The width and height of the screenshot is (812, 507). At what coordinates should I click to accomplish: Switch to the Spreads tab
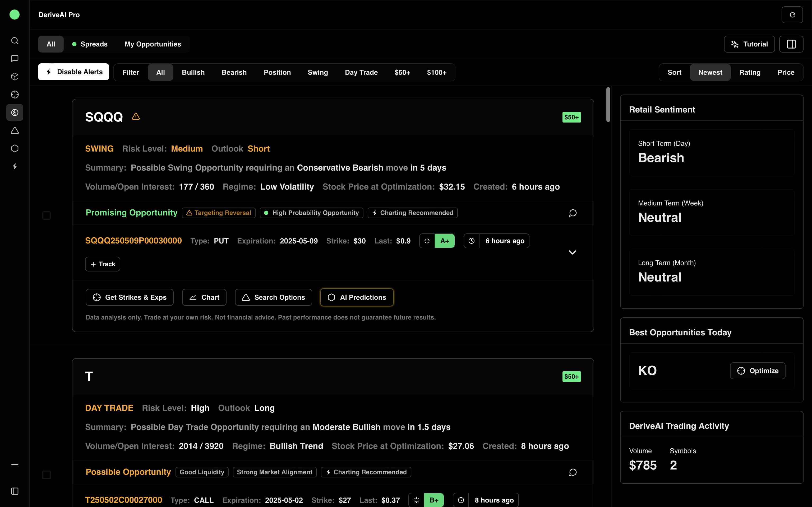(90, 44)
